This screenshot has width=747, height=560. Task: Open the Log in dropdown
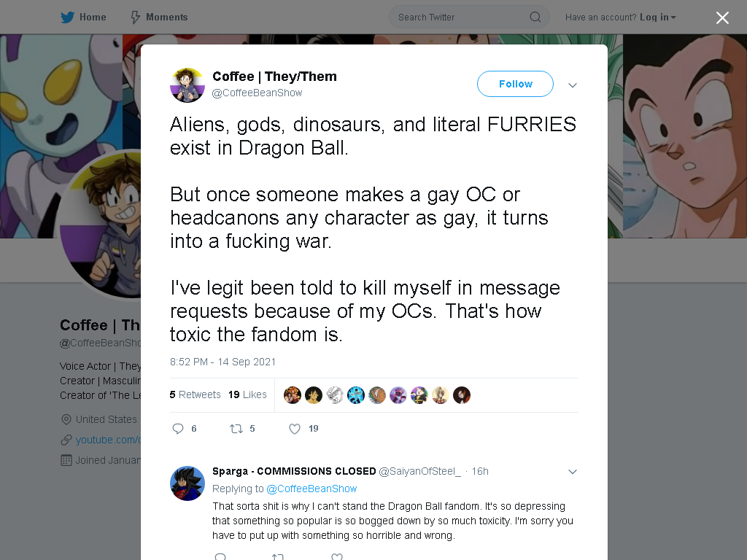coord(657,17)
